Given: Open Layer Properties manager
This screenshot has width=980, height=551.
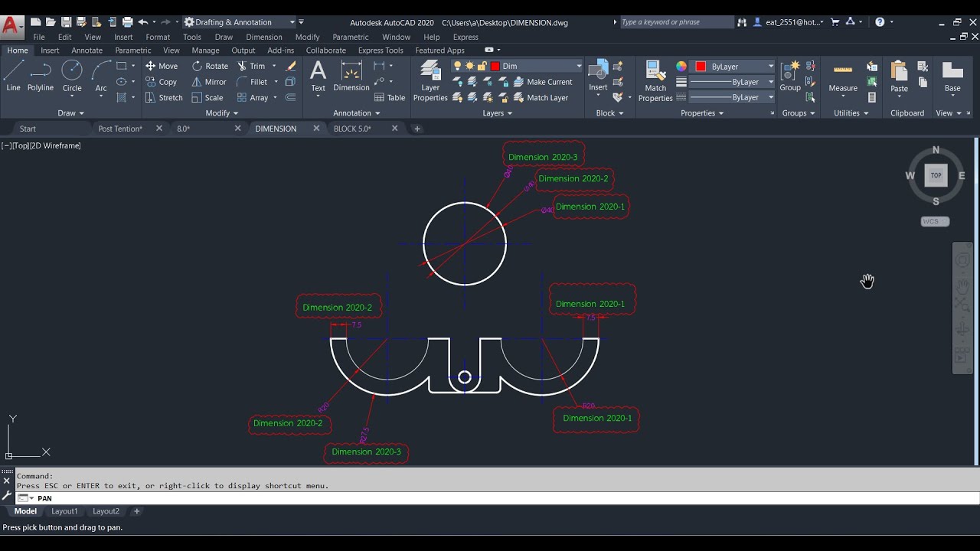Looking at the screenshot, I should [430, 81].
